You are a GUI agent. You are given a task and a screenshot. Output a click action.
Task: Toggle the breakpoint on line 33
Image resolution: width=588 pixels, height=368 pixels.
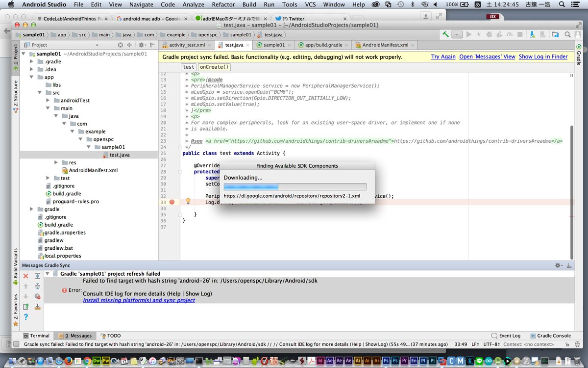[172, 202]
